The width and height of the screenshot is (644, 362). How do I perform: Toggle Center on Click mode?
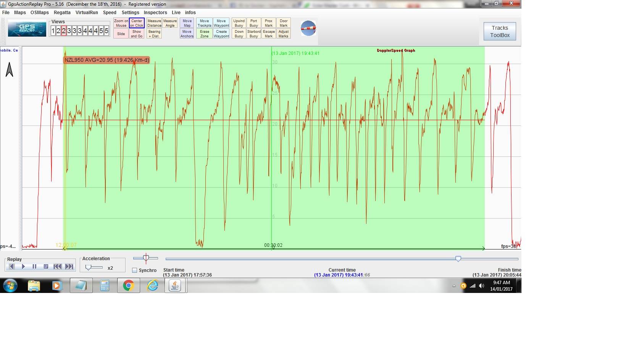(137, 23)
